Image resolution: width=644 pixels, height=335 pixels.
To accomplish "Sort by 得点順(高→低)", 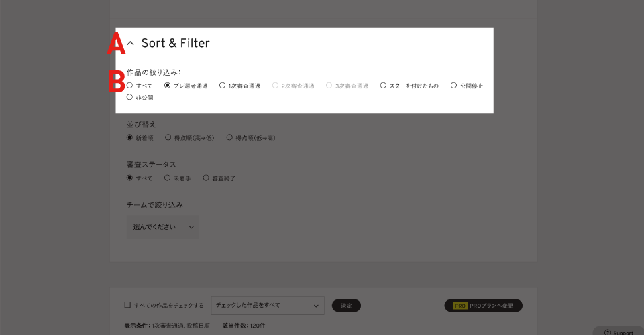I will (168, 137).
